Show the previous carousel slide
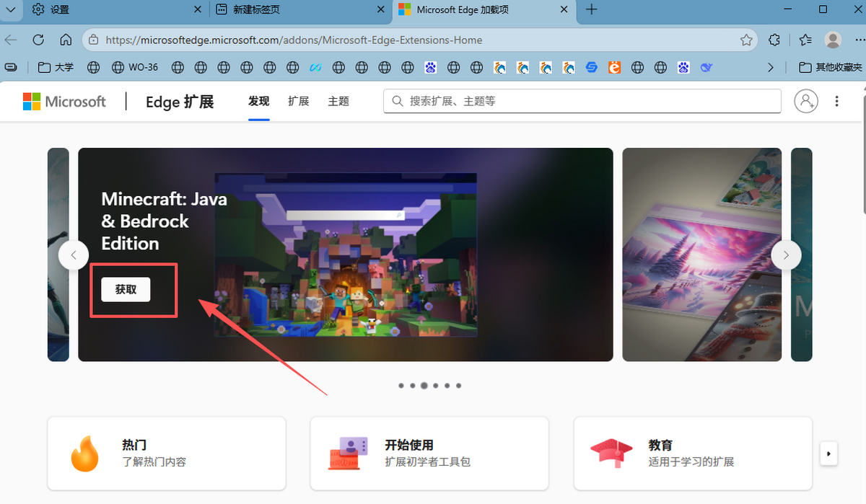 click(x=74, y=255)
